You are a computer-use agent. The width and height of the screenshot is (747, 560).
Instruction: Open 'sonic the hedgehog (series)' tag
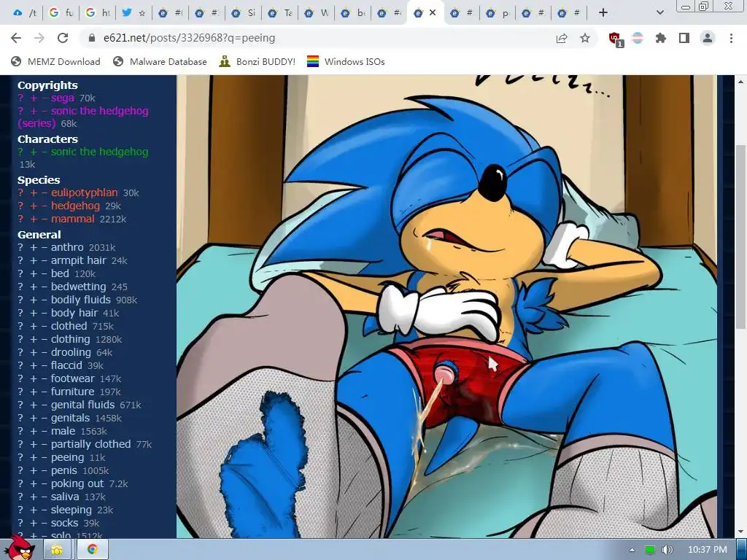pyautogui.click(x=99, y=111)
